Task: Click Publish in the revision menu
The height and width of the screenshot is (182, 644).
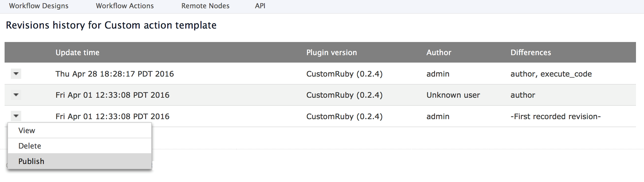Action: click(x=80, y=161)
